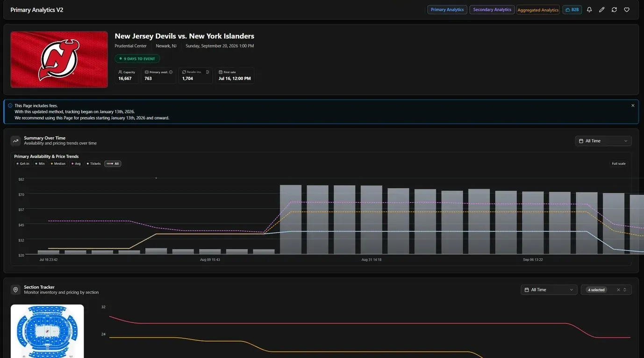
Task: Click the Primary avail. info icon
Action: point(171,72)
